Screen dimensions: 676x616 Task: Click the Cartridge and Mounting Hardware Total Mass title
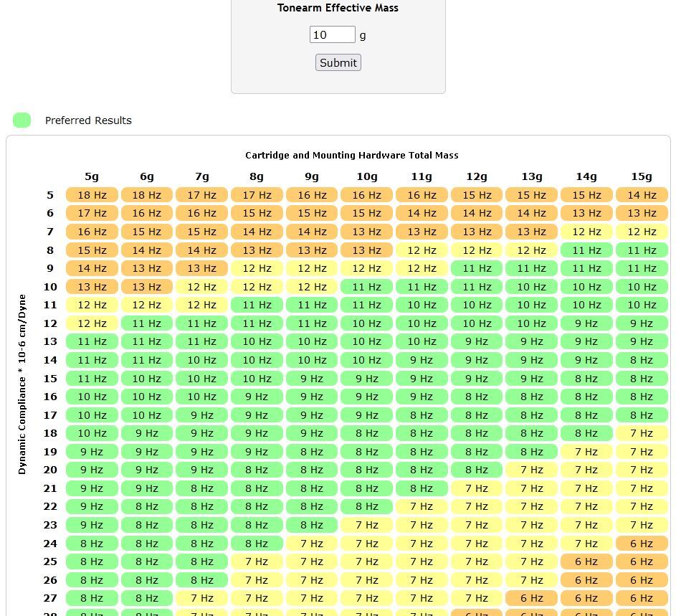[351, 155]
